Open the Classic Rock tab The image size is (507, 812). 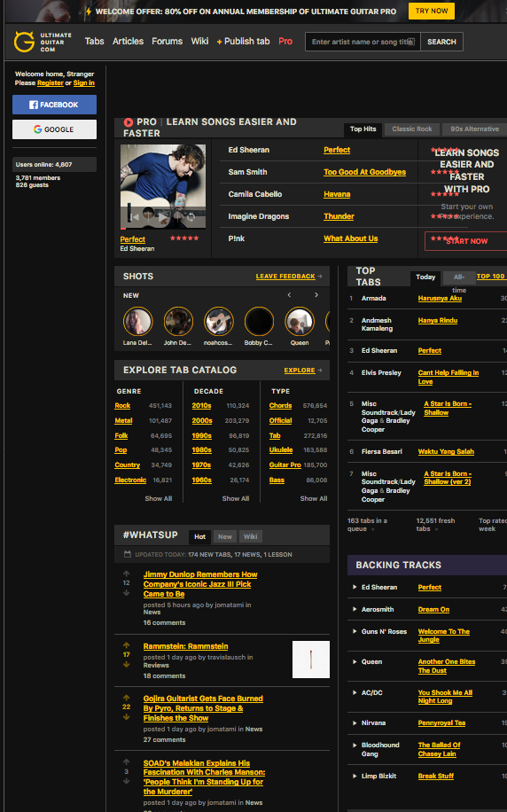click(411, 129)
